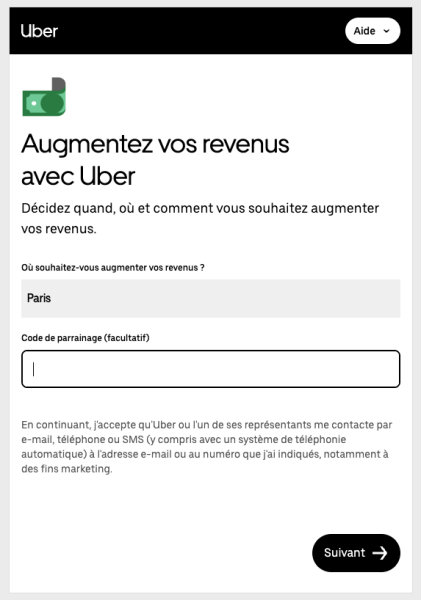421x600 pixels.
Task: Click the dark circle on the banknote icon
Action: pos(52,103)
